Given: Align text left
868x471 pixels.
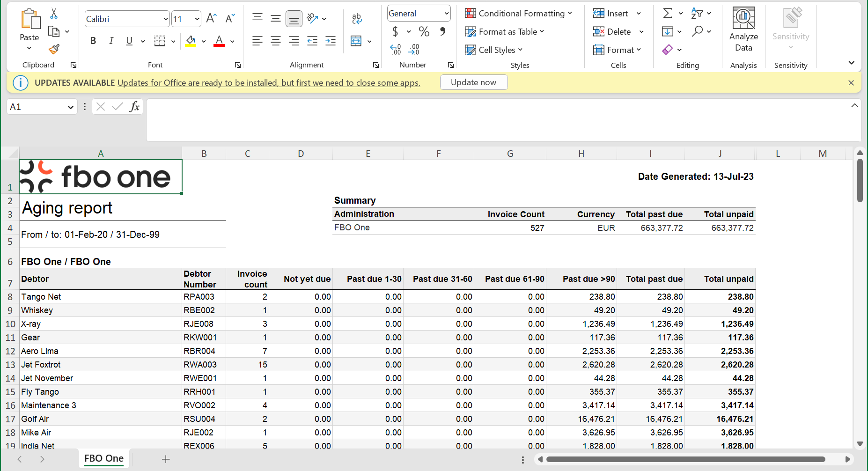Looking at the screenshot, I should 257,41.
